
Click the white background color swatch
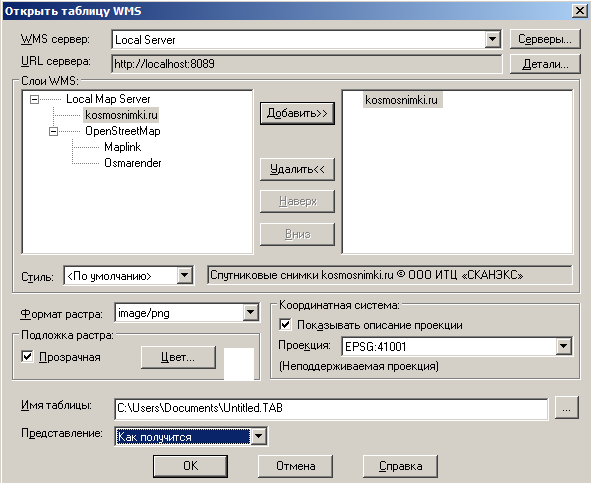click(x=239, y=364)
